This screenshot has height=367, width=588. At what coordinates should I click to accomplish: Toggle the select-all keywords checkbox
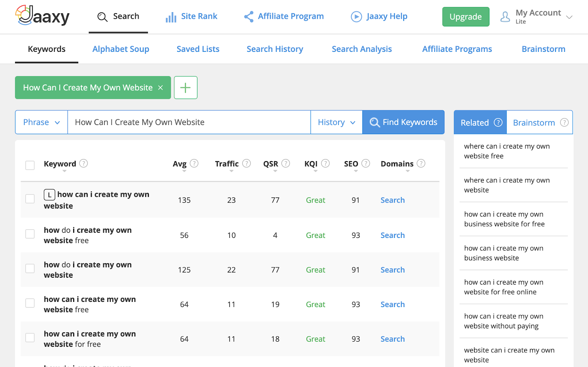click(30, 165)
